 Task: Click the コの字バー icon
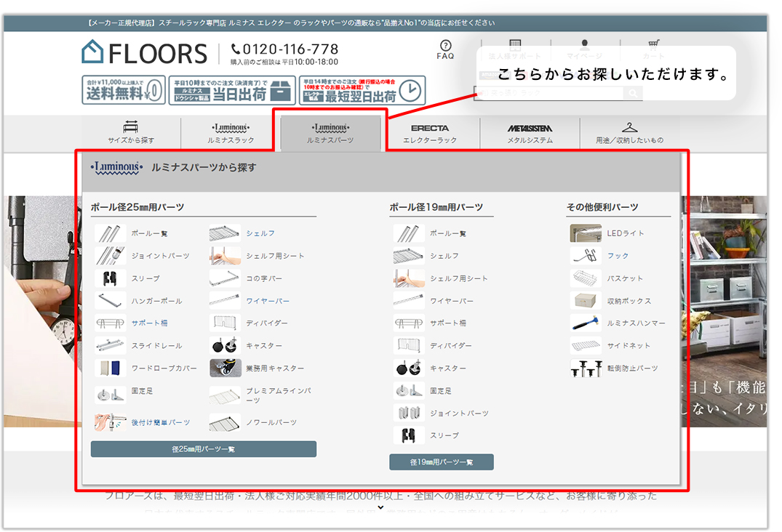pyautogui.click(x=225, y=278)
